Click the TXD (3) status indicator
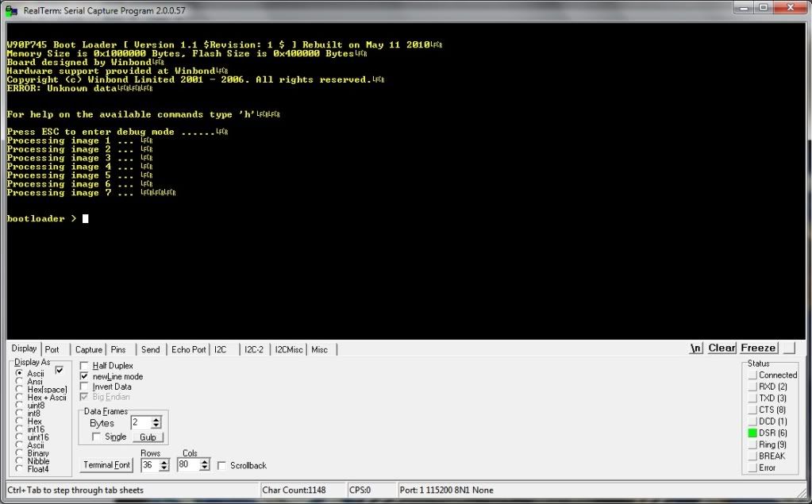The width and height of the screenshot is (812, 504). (752, 398)
